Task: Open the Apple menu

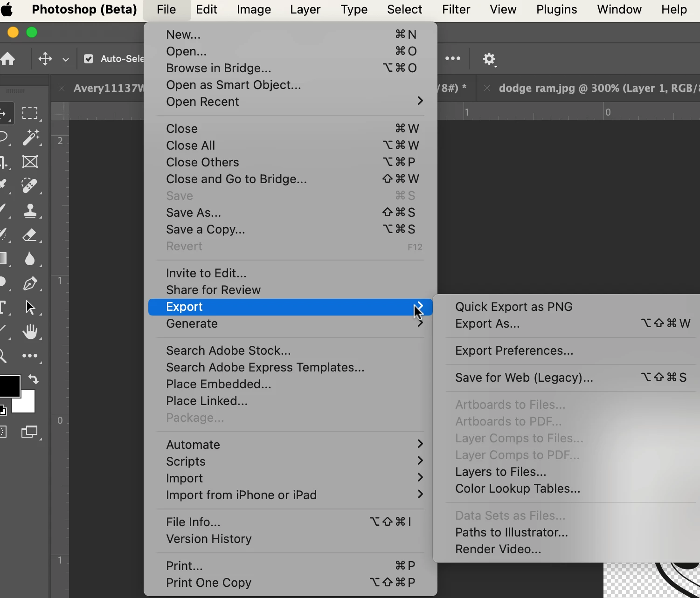Action: (7, 9)
